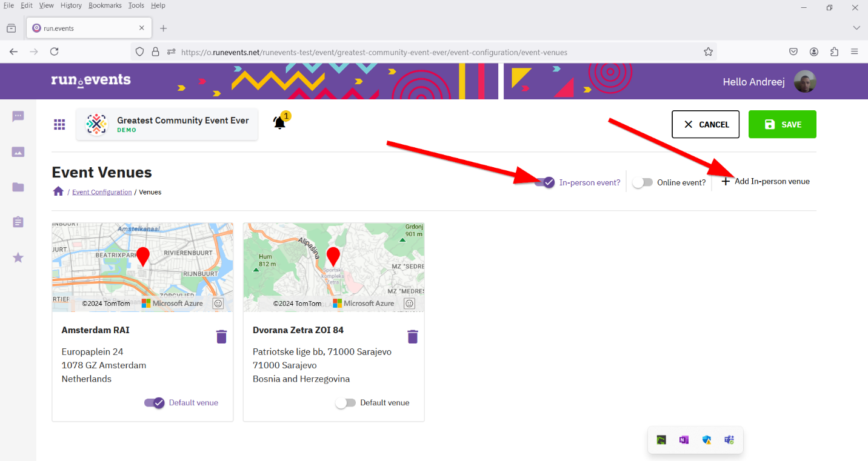
Task: Select the star icon in the sidebar
Action: (x=18, y=258)
